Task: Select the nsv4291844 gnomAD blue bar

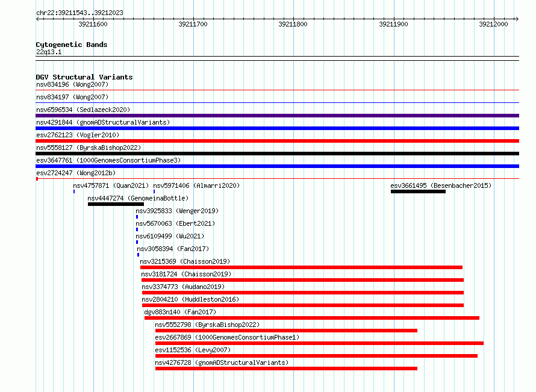Action: tap(277, 128)
